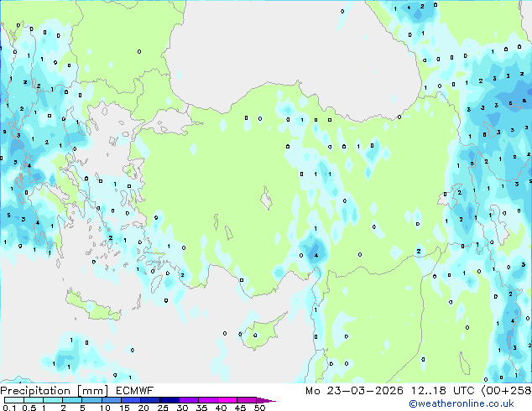Click the 'ECMWF' model label
The height and width of the screenshot is (411, 532).
tap(135, 391)
